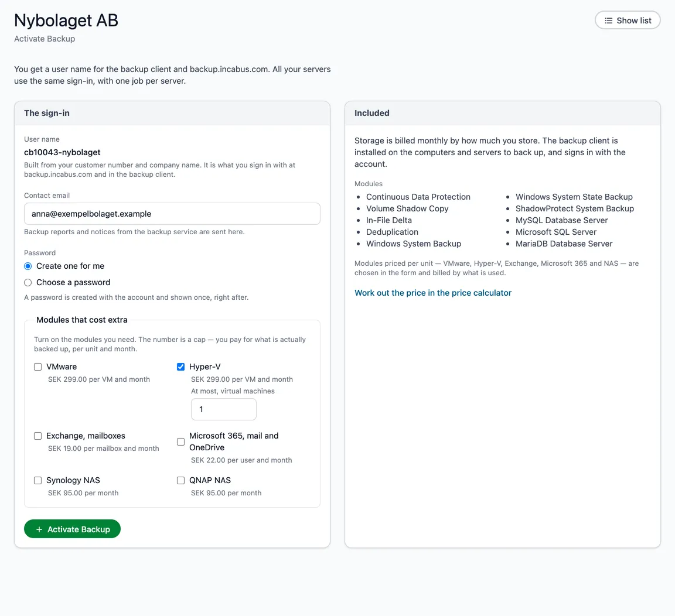This screenshot has width=675, height=616.
Task: Click 'MariaDB Database Server' list item
Action: (564, 244)
